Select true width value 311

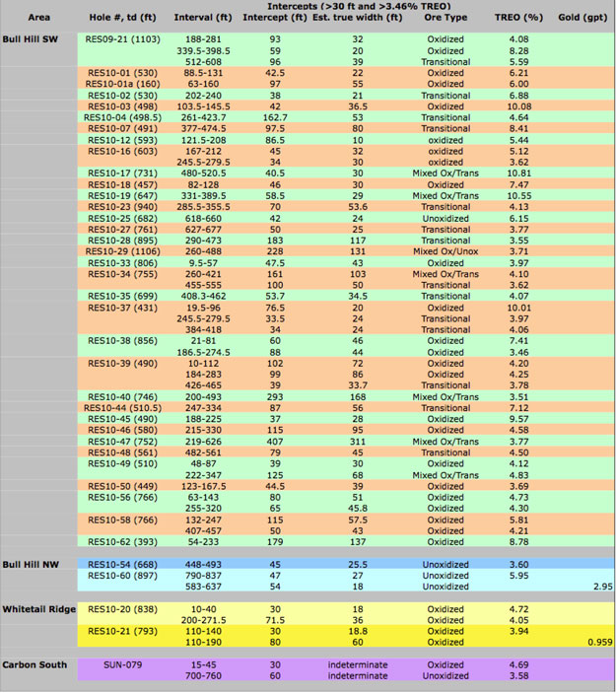358,442
